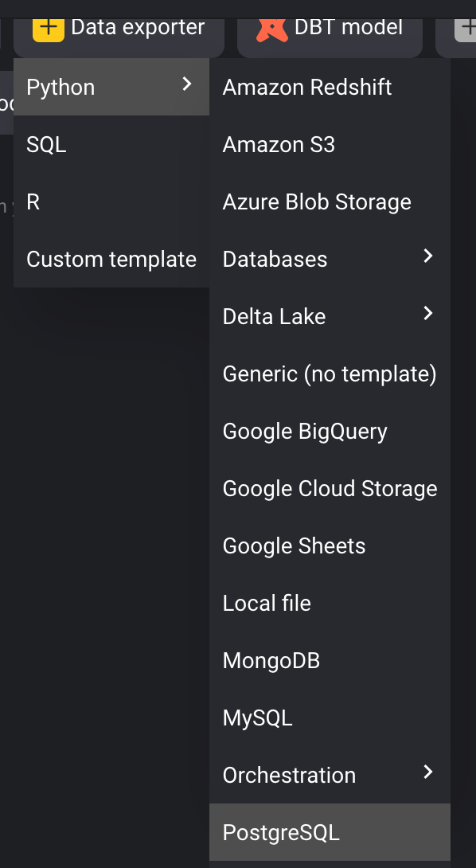476x868 pixels.
Task: Expand the Orchestration submenu chevron
Action: (428, 772)
